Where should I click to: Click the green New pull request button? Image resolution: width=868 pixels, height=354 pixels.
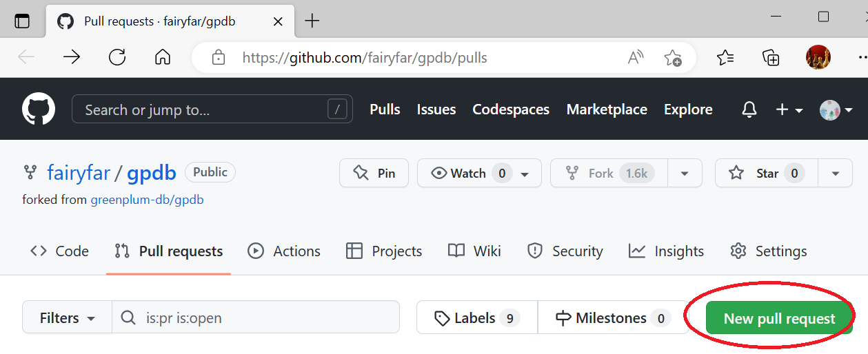(779, 318)
